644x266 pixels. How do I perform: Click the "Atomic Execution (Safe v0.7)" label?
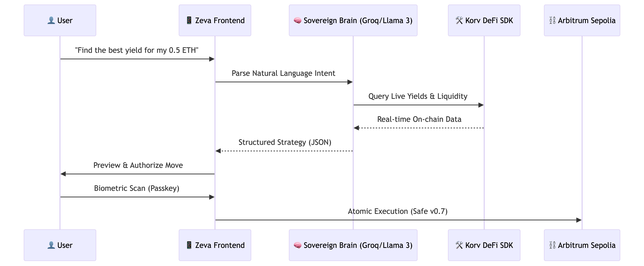point(397,211)
